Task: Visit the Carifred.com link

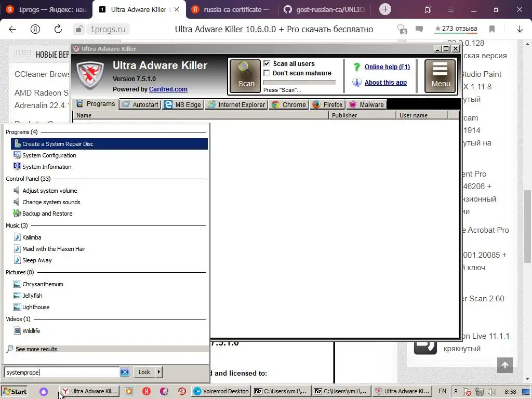Action: 168,89
